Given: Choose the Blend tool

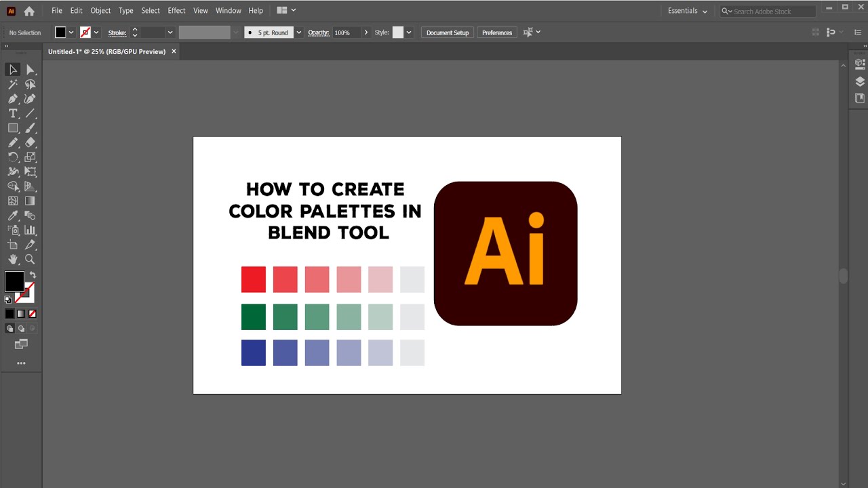Looking at the screenshot, I should point(30,216).
